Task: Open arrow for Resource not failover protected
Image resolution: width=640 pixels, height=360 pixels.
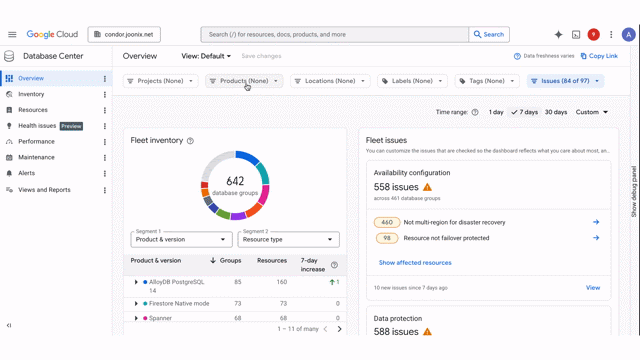Action: click(x=596, y=238)
